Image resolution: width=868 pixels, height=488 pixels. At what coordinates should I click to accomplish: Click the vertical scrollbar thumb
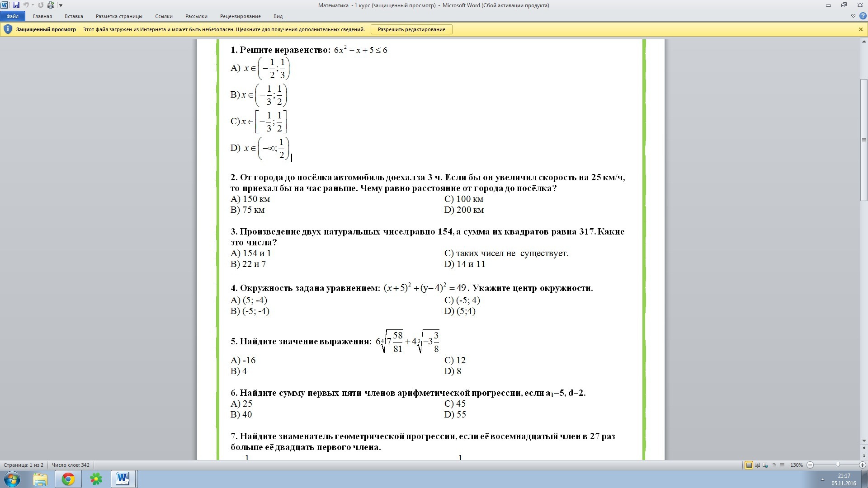click(864, 140)
